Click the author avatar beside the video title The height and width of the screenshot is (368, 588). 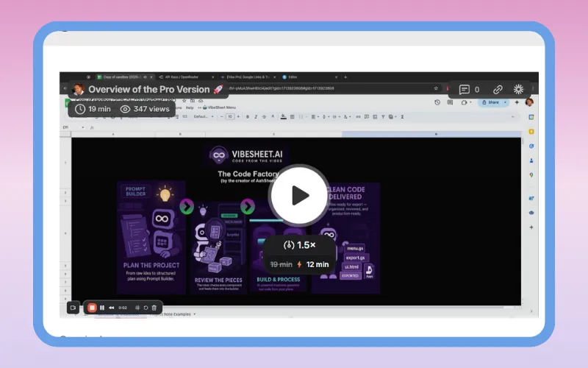[x=78, y=89]
